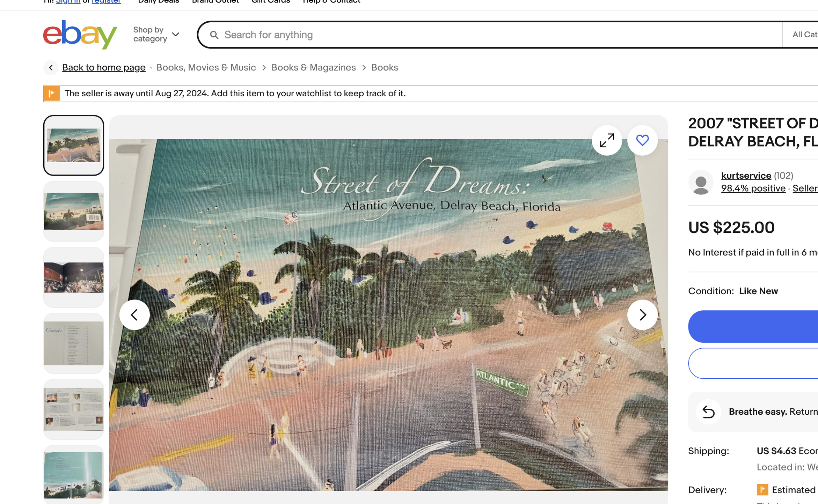The height and width of the screenshot is (504, 818).
Task: Open Books, Movies & Music breadcrumb
Action: tap(206, 68)
